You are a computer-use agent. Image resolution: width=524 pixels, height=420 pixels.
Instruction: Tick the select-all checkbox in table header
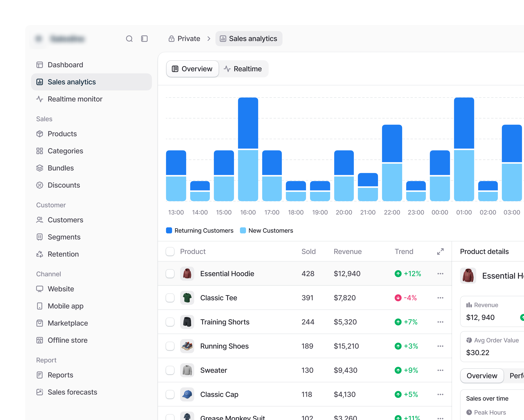pos(170,251)
